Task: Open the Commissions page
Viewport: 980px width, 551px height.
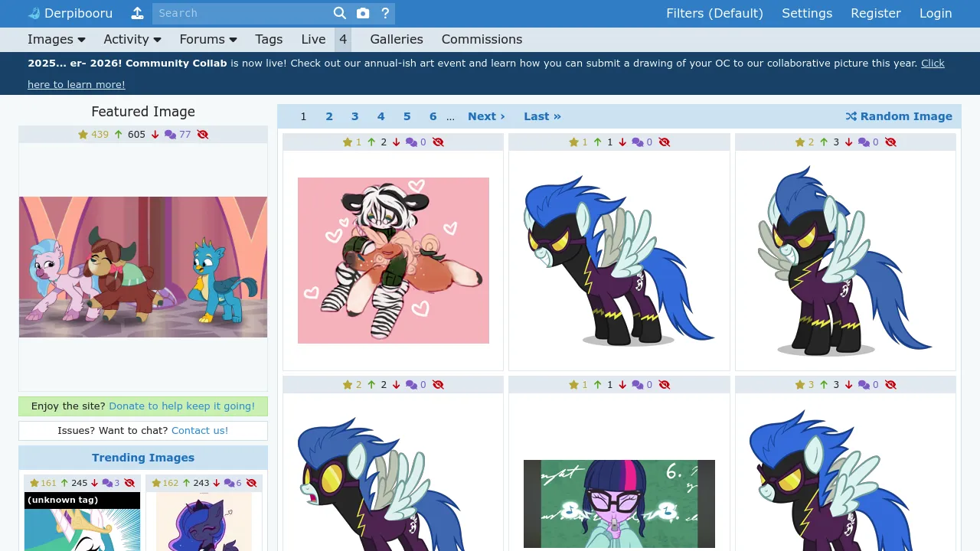Action: point(482,40)
